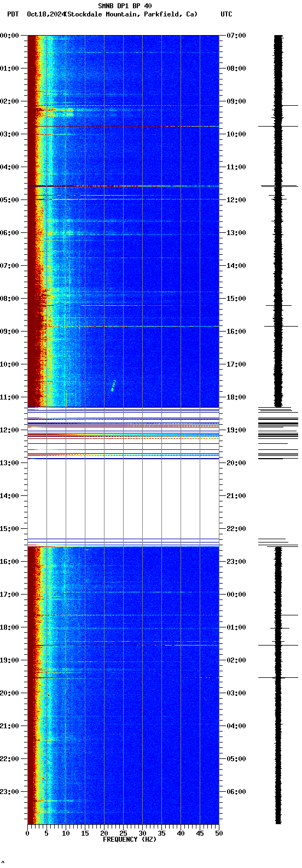Click the PDT time label '18:00'
Screen dimensions: 302x868
[x=10, y=627]
